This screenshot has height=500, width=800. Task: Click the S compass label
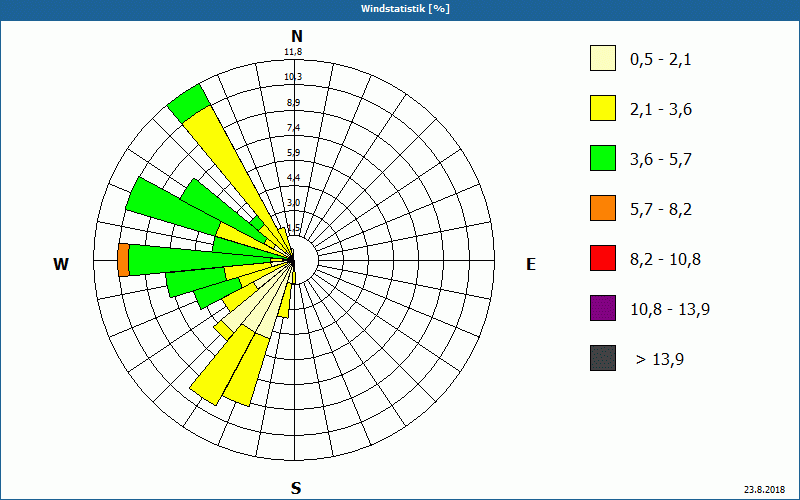tap(296, 489)
